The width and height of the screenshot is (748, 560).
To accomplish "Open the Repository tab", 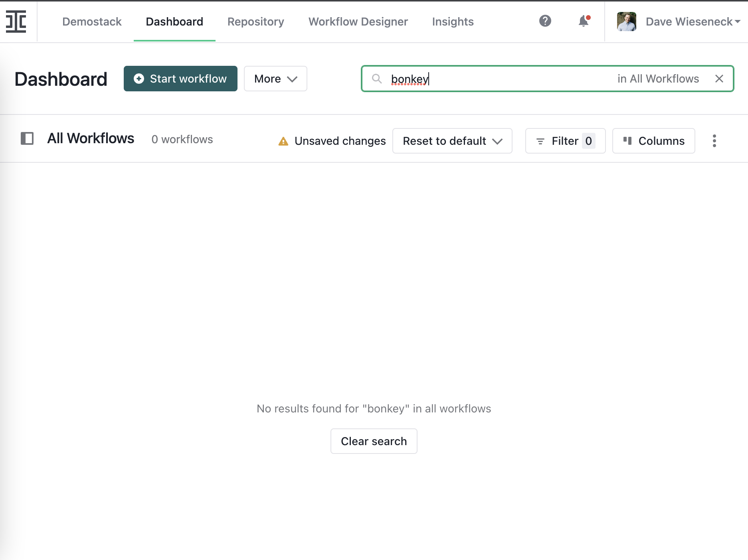I will pos(255,22).
